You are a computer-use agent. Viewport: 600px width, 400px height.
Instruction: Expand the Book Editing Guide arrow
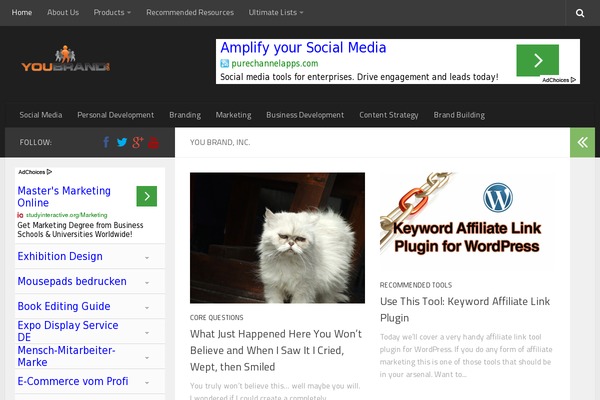click(147, 307)
